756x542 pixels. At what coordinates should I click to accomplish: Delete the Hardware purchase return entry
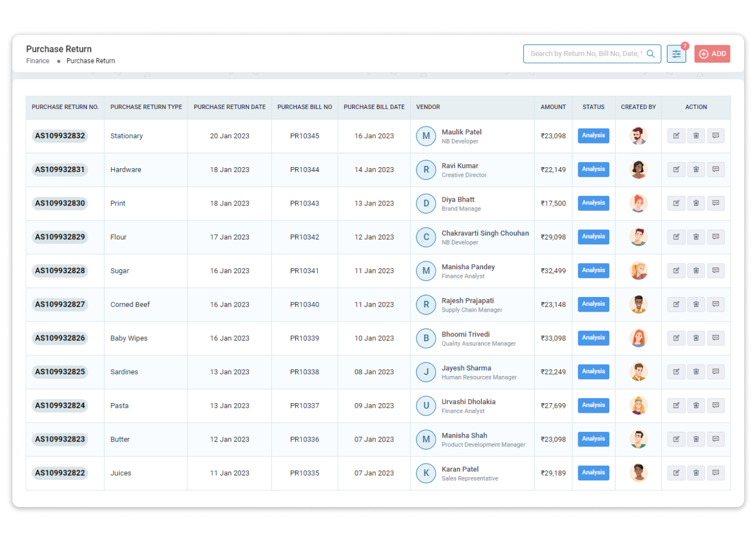(696, 169)
